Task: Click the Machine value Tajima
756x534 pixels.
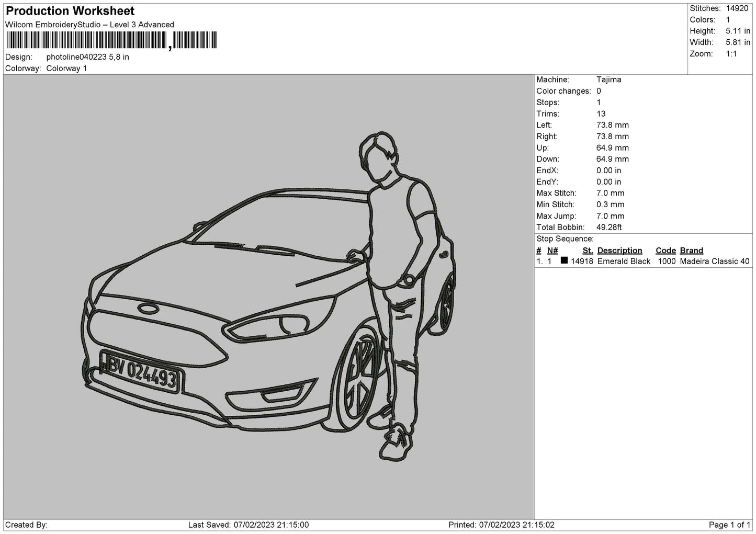Action: [609, 79]
